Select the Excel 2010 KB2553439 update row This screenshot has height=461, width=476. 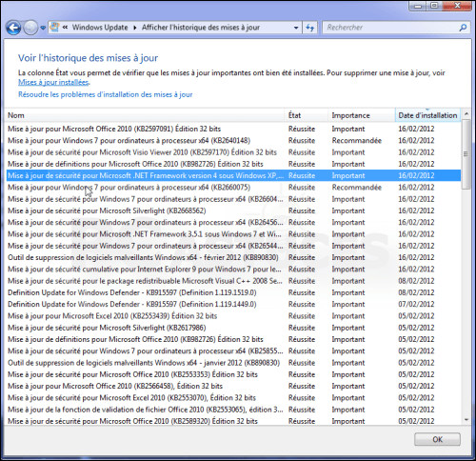(233, 316)
